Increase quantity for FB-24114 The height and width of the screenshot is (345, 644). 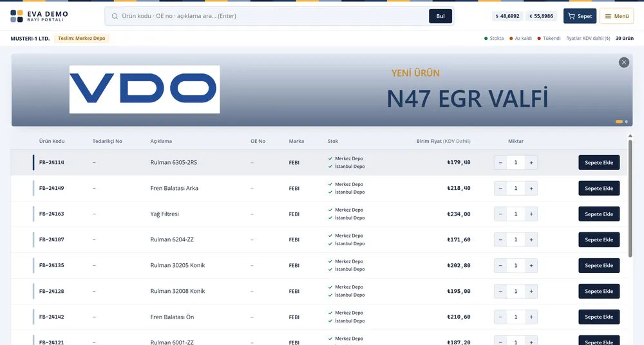coord(531,163)
